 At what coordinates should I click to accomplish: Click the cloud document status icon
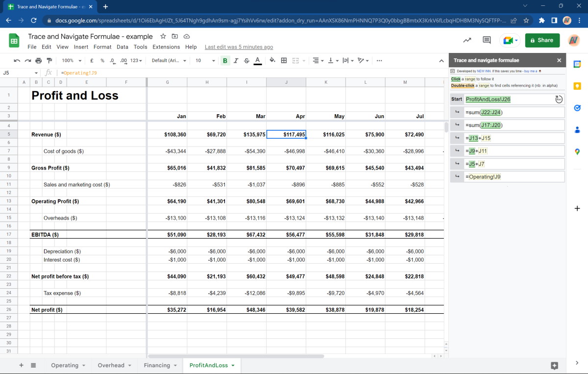[187, 36]
